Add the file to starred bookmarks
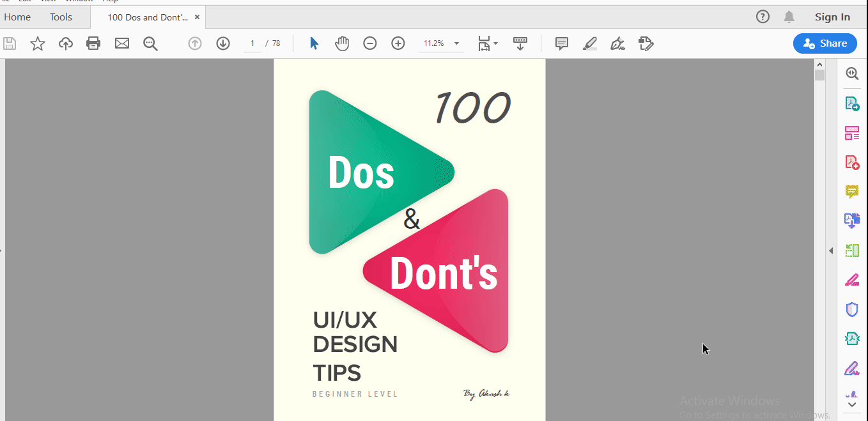 (38, 43)
